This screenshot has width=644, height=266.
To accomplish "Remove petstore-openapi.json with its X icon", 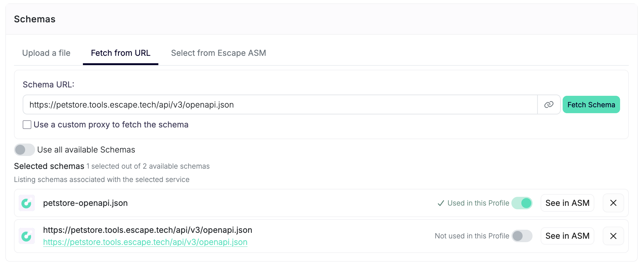I will tap(613, 203).
